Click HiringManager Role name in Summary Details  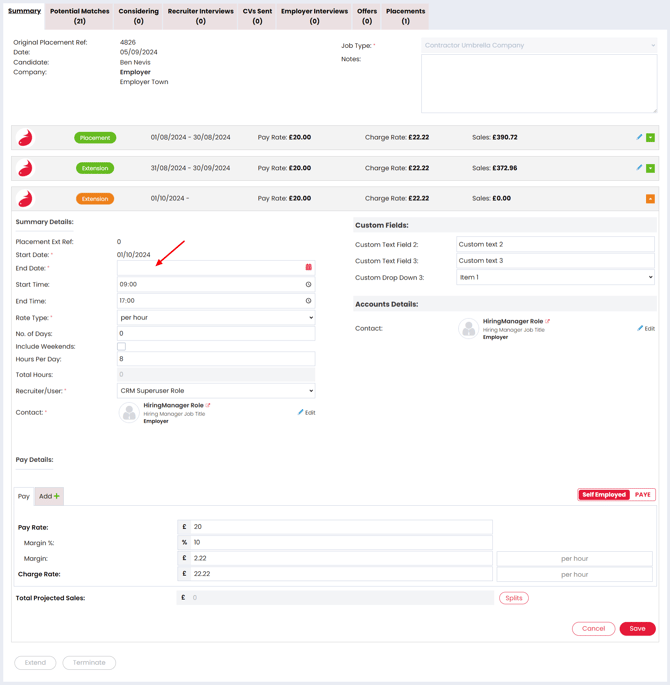click(173, 405)
